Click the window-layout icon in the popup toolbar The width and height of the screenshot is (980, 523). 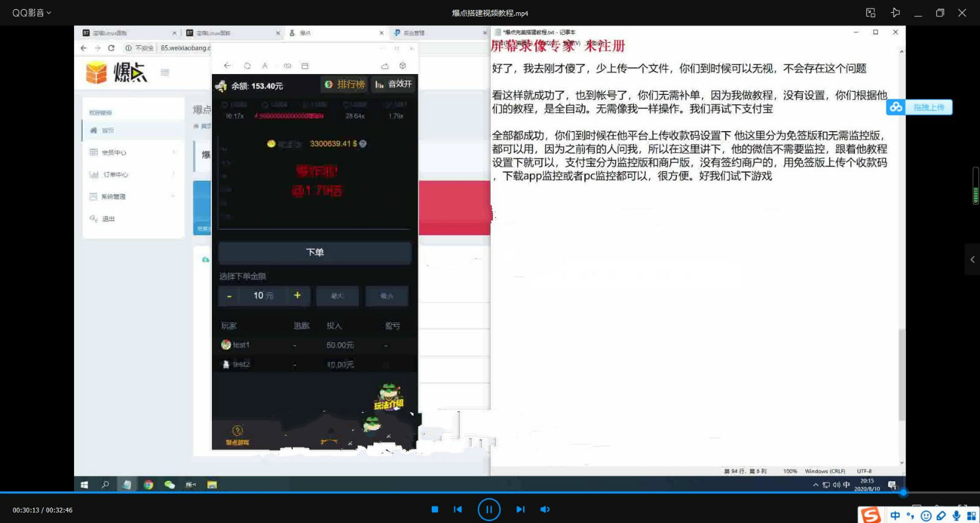305,66
